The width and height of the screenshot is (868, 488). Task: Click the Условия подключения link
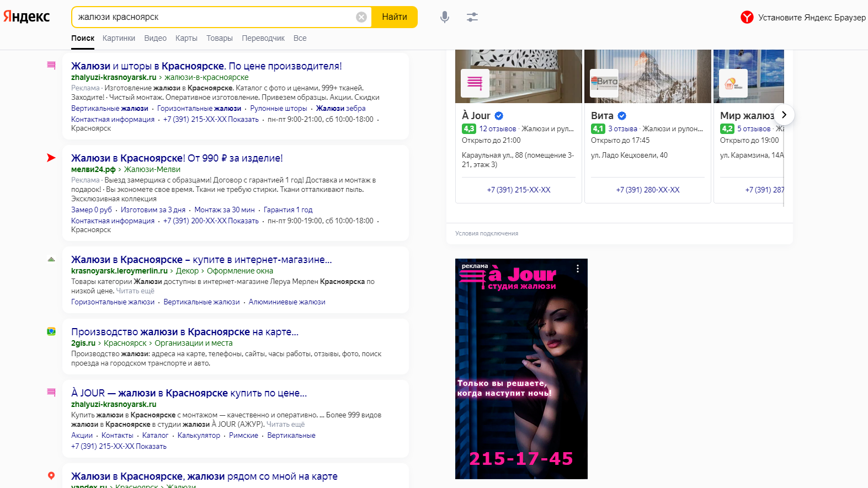tap(487, 233)
